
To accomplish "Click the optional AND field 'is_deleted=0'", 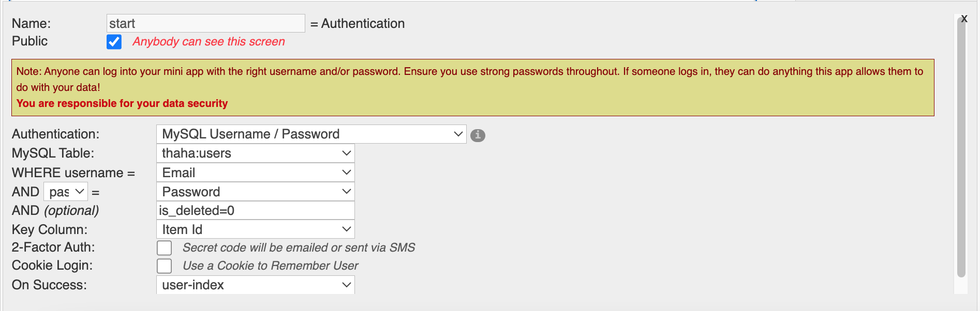I will tap(255, 211).
